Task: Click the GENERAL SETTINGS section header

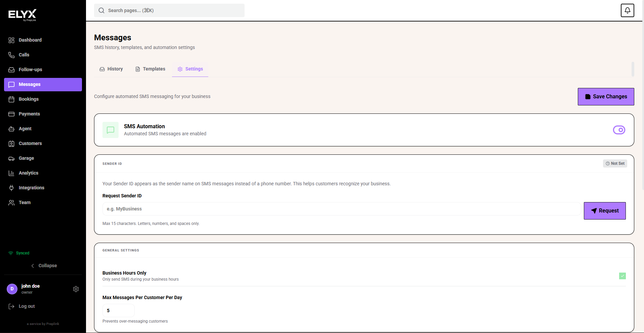Action: coord(121,250)
